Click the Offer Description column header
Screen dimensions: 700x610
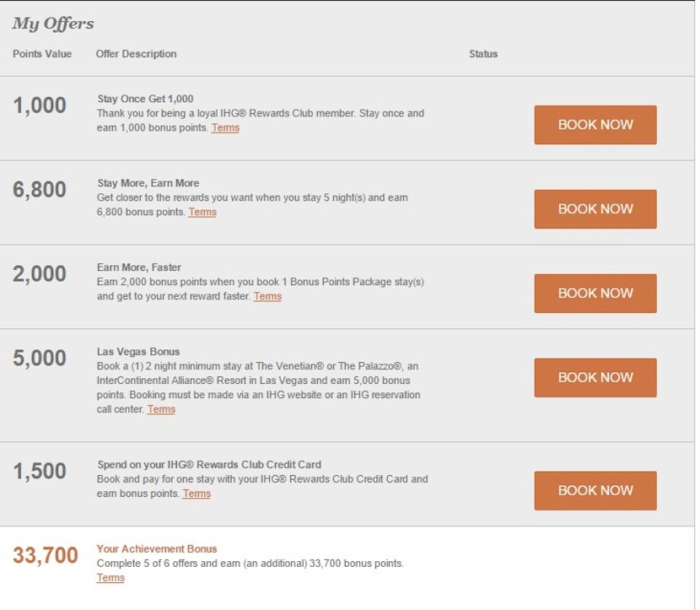pyautogui.click(x=136, y=54)
